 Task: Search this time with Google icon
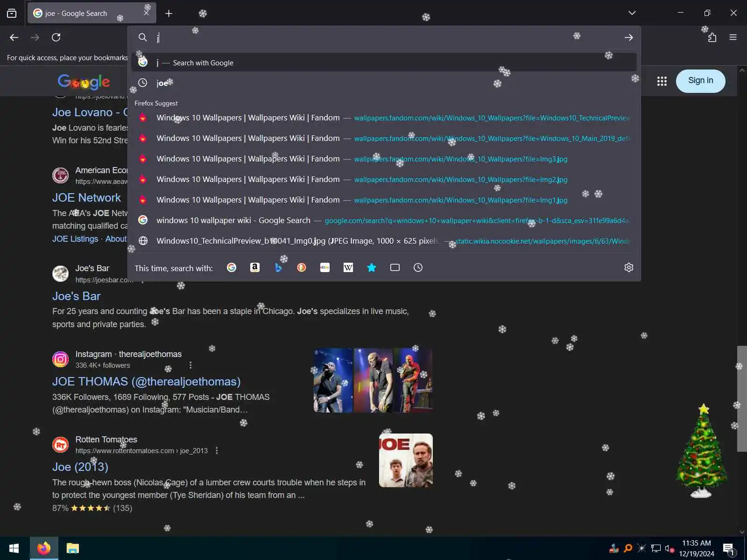click(232, 267)
